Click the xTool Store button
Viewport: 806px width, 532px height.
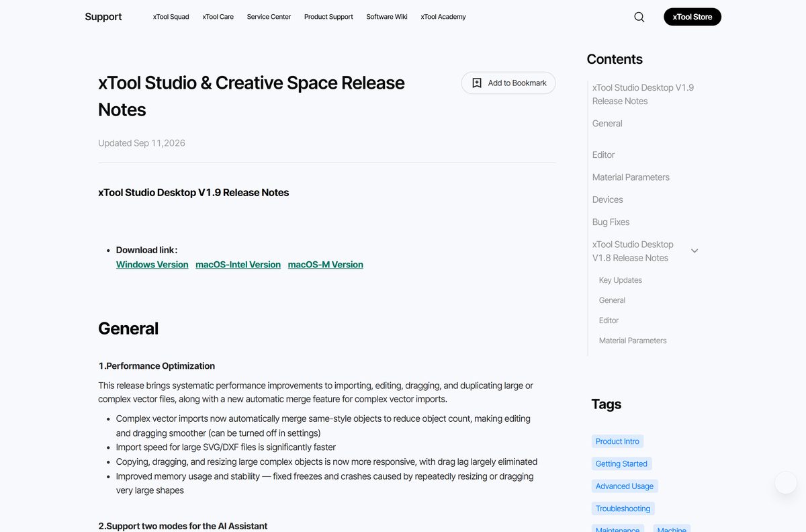click(692, 17)
